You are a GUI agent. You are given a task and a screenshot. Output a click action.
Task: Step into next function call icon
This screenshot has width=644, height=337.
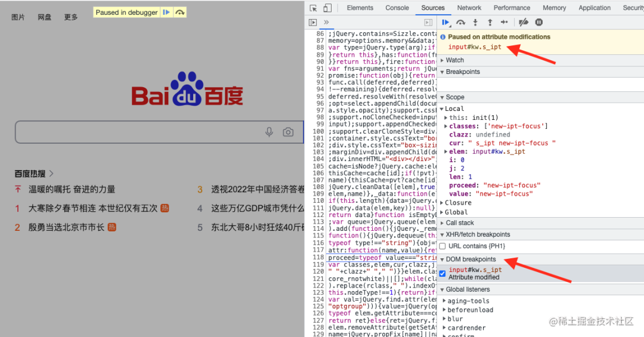point(475,22)
